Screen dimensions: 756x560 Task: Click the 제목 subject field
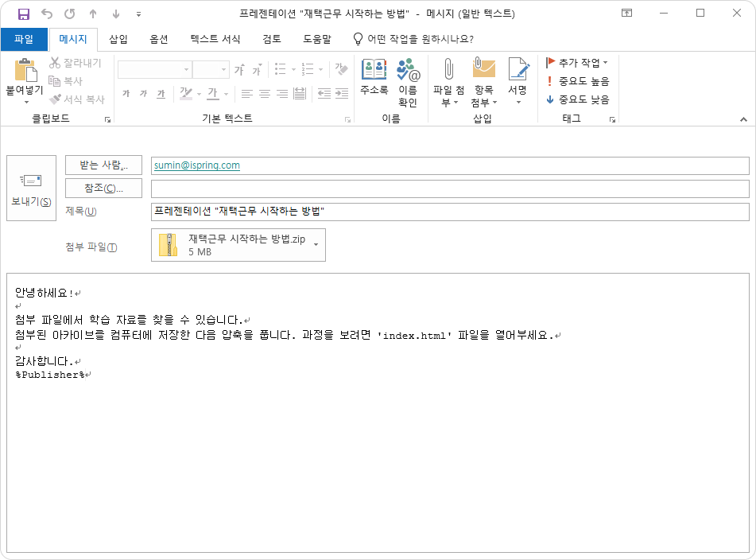click(x=450, y=212)
